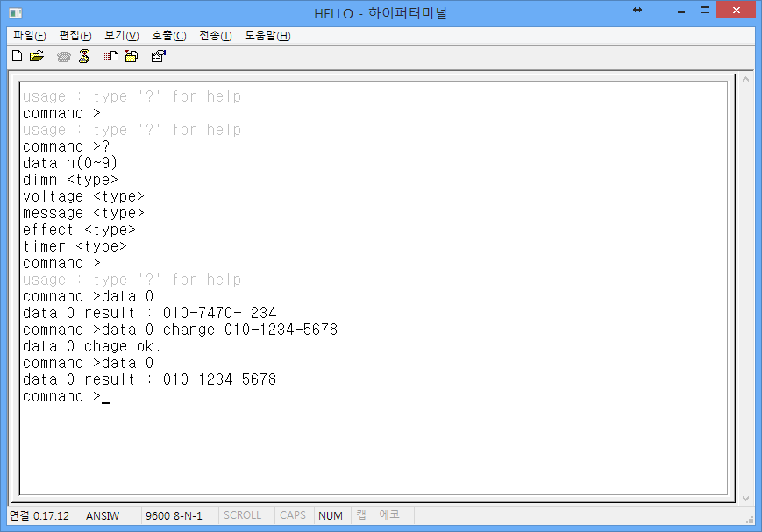This screenshot has width=762, height=532.
Task: Click the Receive file toolbar icon
Action: tap(132, 56)
